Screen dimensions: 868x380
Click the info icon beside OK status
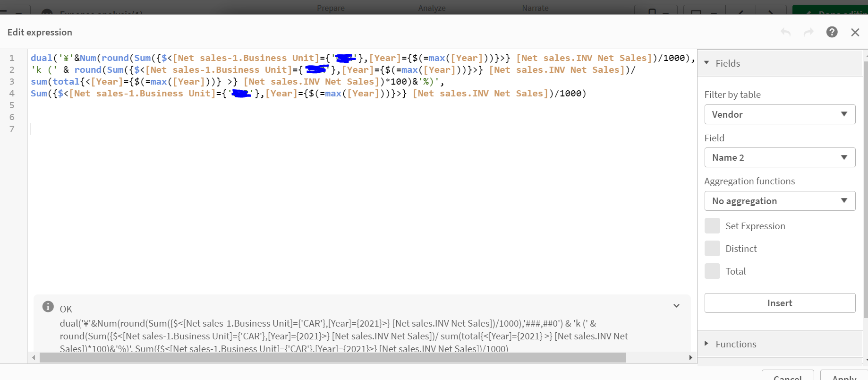coord(48,307)
